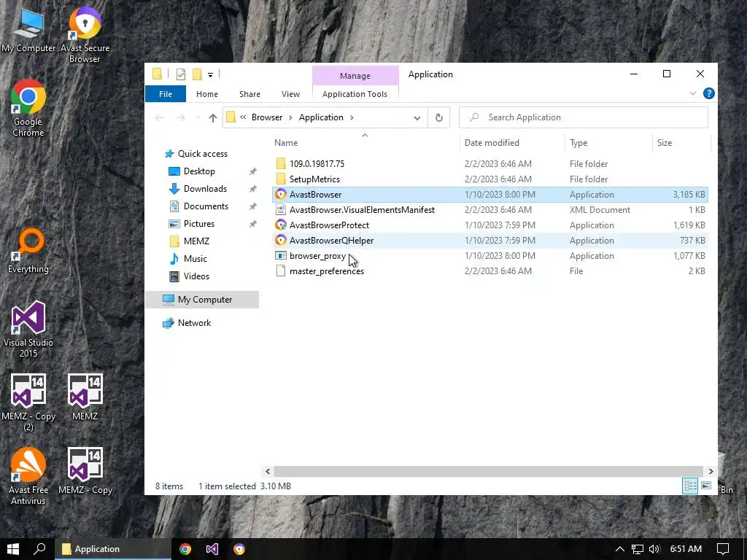Switch to the View ribbon tab

tap(290, 94)
